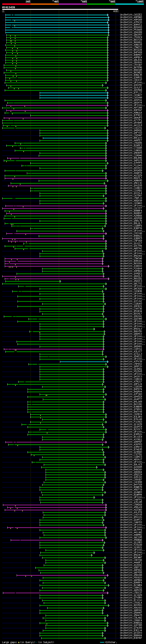
Task: Open hit UniRef100_Q941B9
Action: 131,32
